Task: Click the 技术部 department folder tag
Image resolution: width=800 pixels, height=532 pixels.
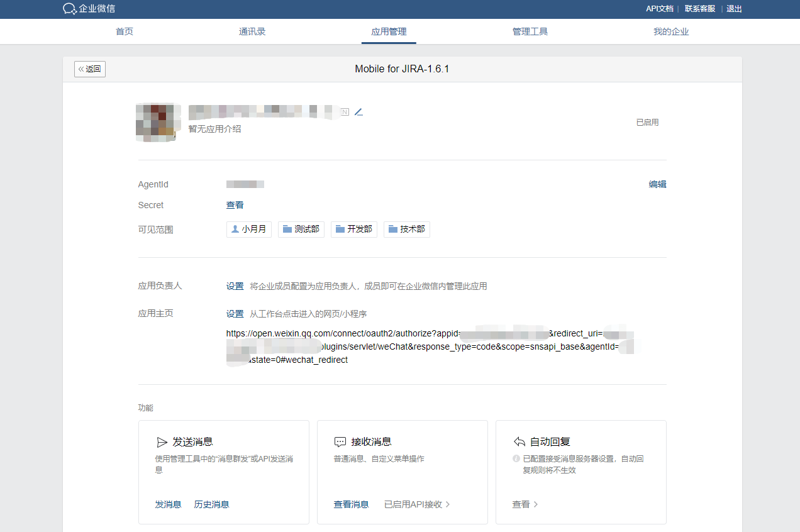Action: [407, 229]
